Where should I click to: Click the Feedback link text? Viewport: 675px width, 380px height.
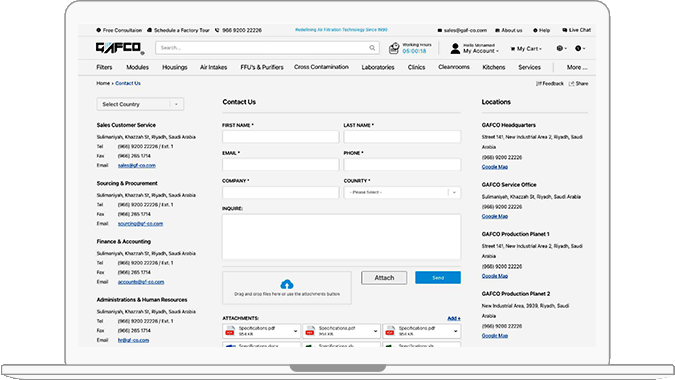pos(553,83)
